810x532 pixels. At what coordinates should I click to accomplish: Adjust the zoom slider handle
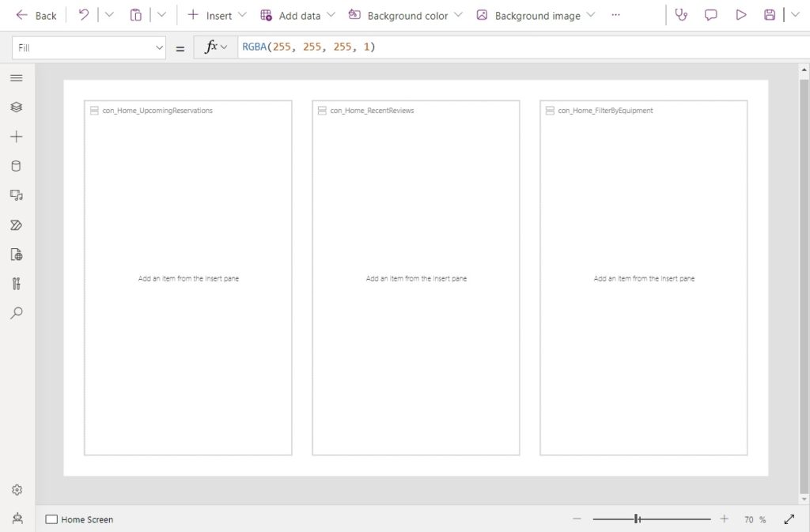coord(637,519)
